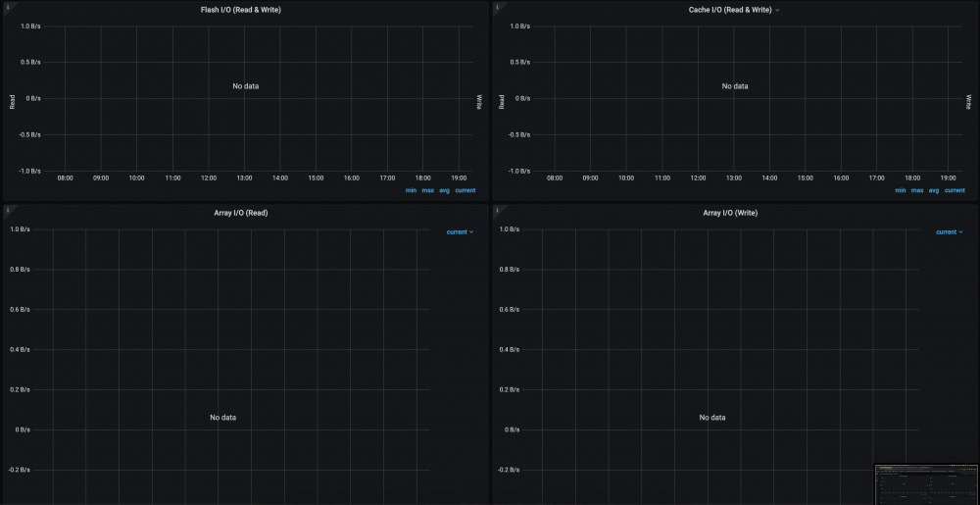The height and width of the screenshot is (505, 980).
Task: Click 'No data' in Cache I/O panel
Action: click(x=735, y=86)
